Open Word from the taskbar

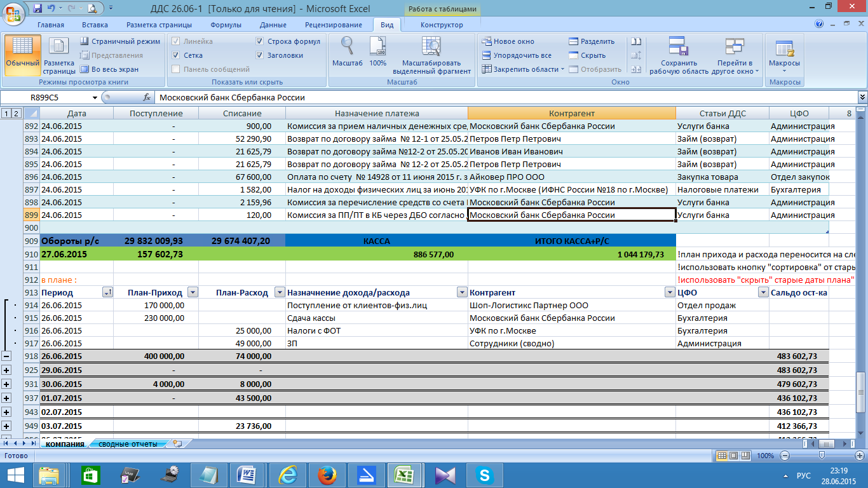tap(245, 475)
